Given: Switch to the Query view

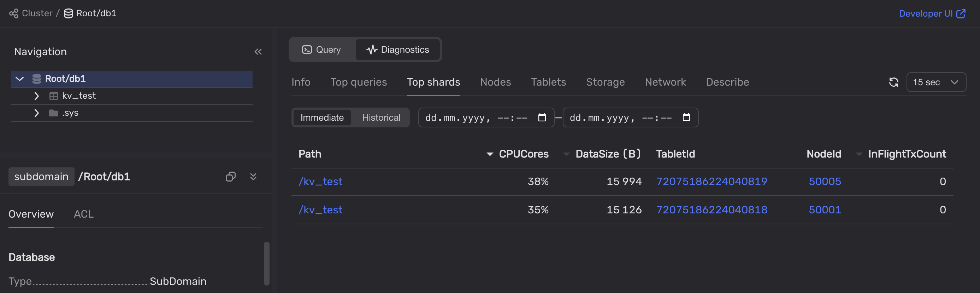Looking at the screenshot, I should click(x=321, y=50).
